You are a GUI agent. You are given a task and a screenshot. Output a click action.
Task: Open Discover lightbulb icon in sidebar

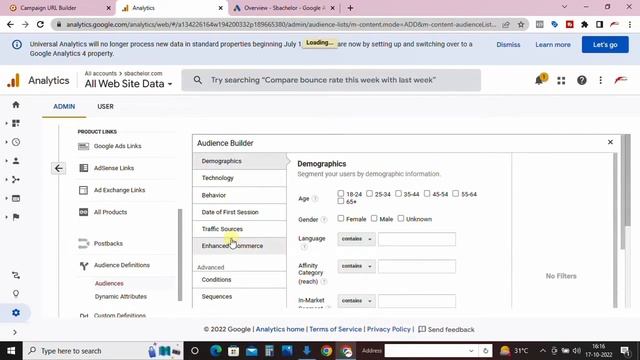click(x=16, y=293)
